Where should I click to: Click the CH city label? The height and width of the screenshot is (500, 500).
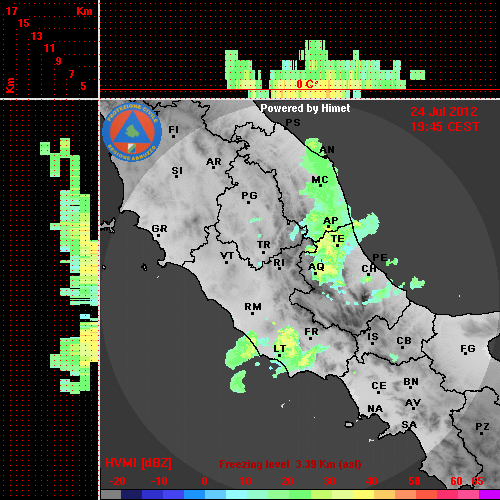[x=369, y=269]
